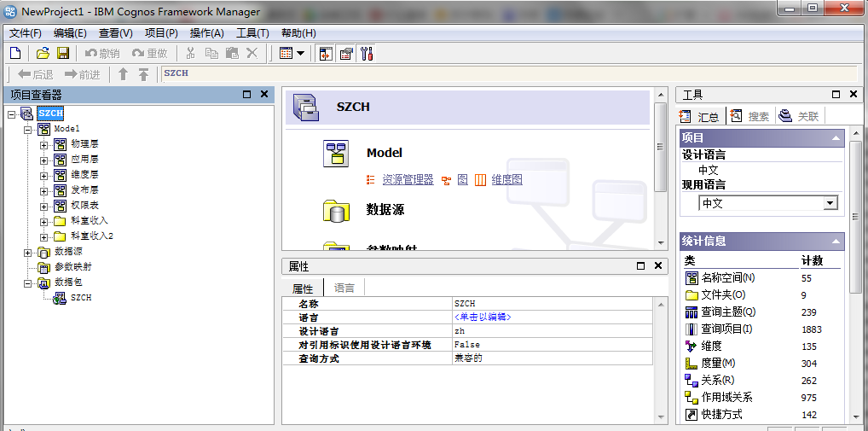Open the 维度图 link
Screen dimensions: 868x431
(x=506, y=179)
